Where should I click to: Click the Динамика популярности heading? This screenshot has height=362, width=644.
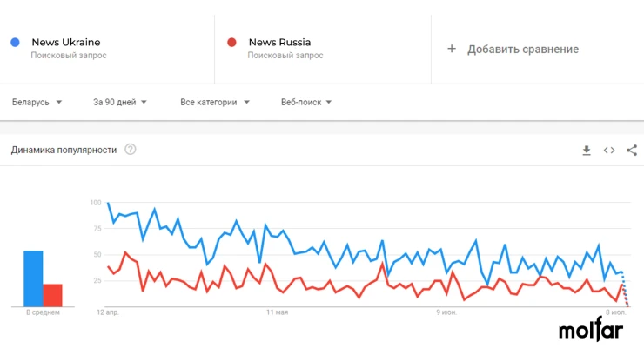64,150
